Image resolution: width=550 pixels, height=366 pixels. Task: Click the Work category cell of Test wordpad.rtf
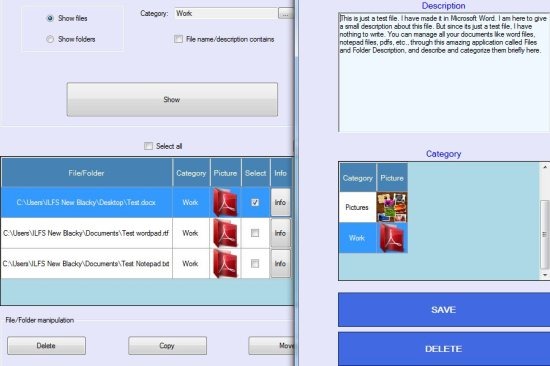[x=191, y=233]
